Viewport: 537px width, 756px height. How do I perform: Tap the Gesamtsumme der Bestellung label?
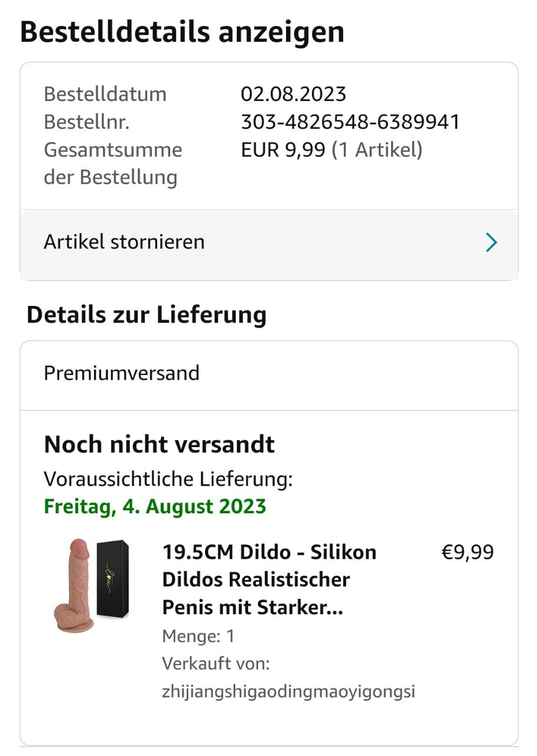[112, 164]
